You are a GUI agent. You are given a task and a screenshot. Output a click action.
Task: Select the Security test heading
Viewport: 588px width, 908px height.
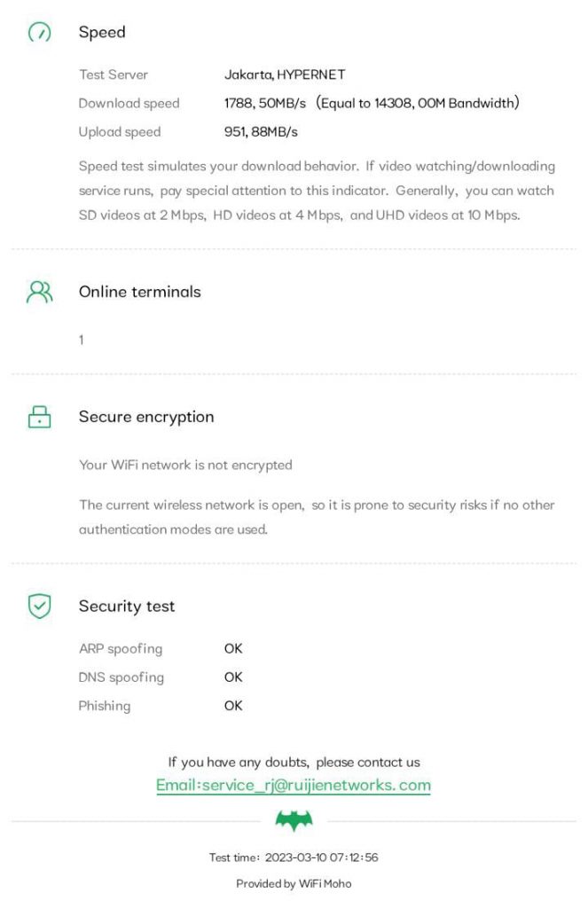pyautogui.click(x=126, y=607)
